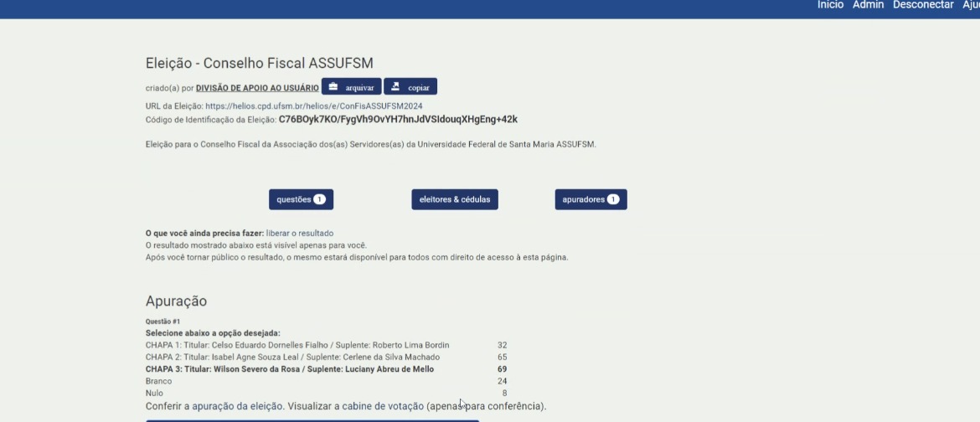Viewport: 980px width, 422px height.
Task: Open the apuradores section
Action: pos(591,199)
